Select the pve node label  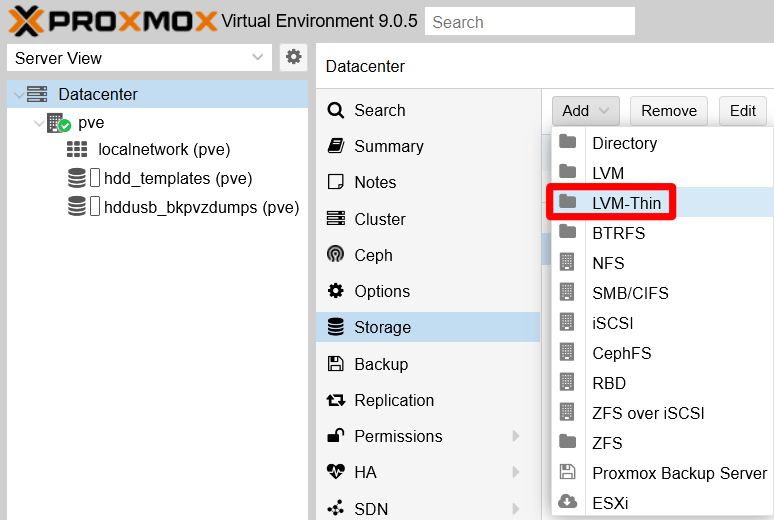pos(91,123)
